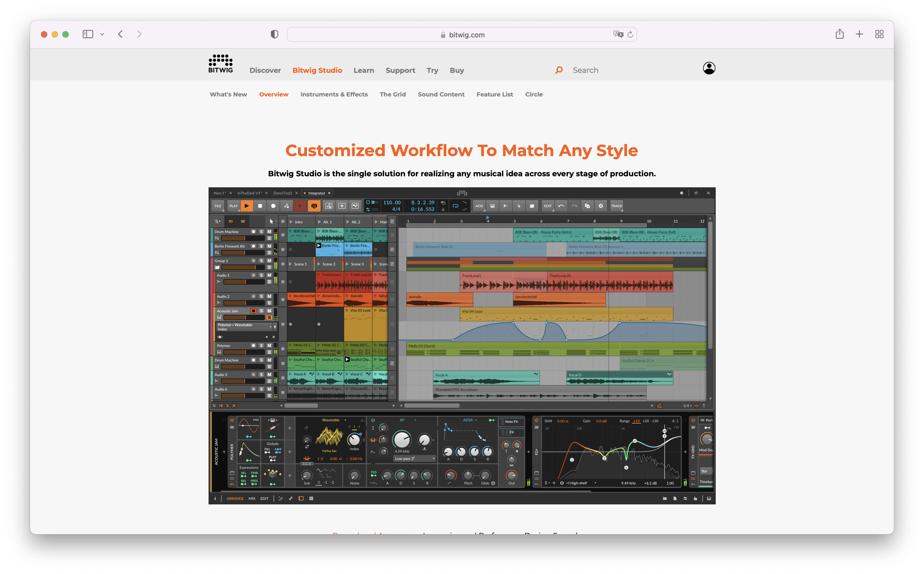
Task: Click the red overdub plus button
Action: tap(299, 206)
